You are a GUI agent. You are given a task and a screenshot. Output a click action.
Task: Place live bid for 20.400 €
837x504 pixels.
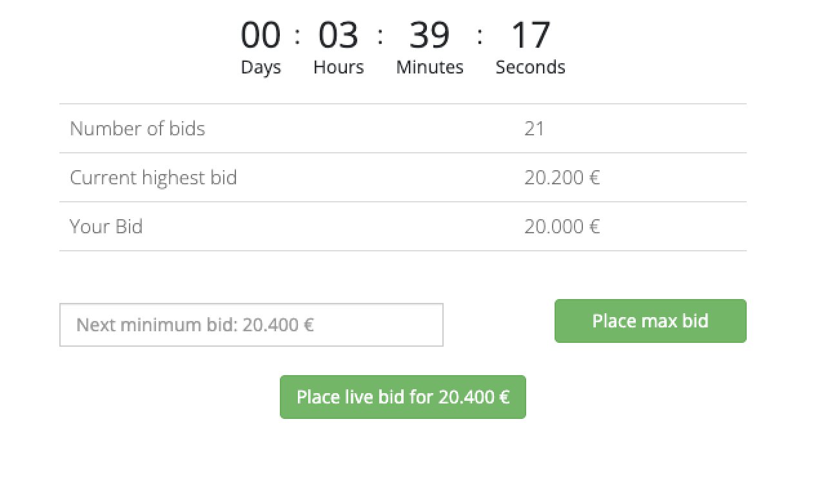pyautogui.click(x=402, y=397)
